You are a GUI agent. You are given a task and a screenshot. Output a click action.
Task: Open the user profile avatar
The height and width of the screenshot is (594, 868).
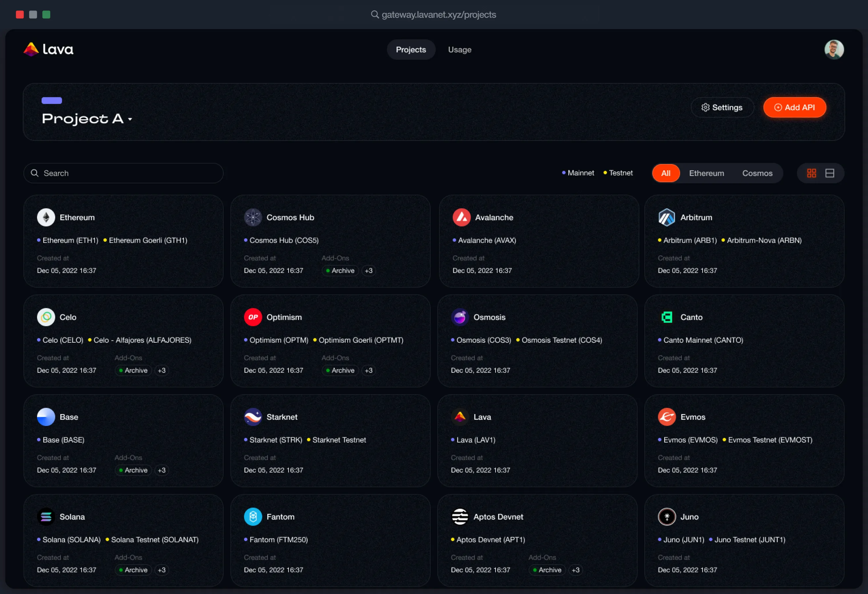(x=834, y=49)
